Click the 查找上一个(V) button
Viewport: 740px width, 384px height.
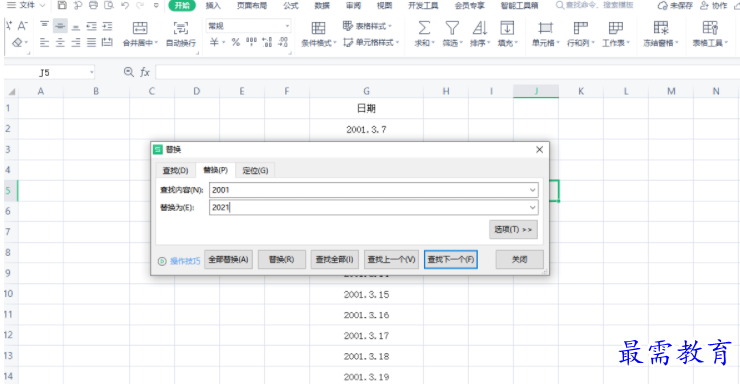pyautogui.click(x=391, y=259)
